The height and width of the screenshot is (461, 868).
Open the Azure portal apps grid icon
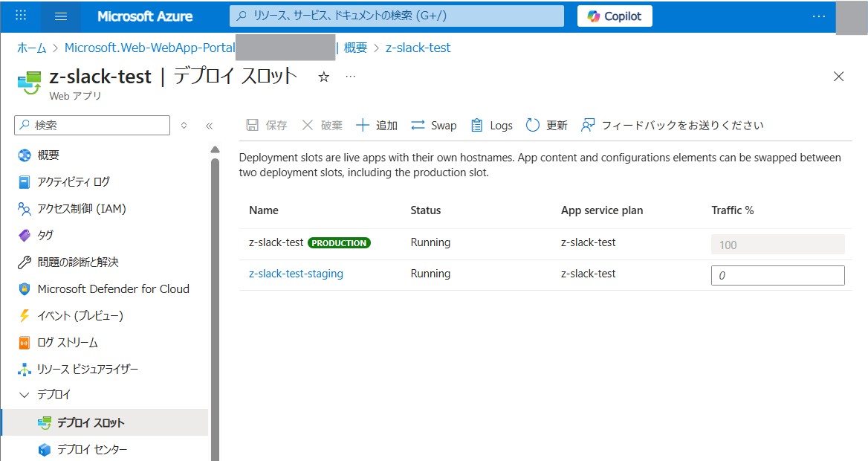21,16
